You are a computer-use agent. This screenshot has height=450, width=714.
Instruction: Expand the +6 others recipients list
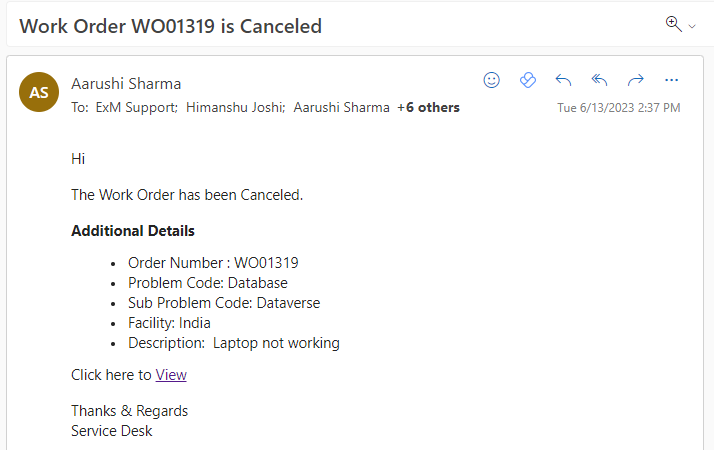tap(428, 108)
